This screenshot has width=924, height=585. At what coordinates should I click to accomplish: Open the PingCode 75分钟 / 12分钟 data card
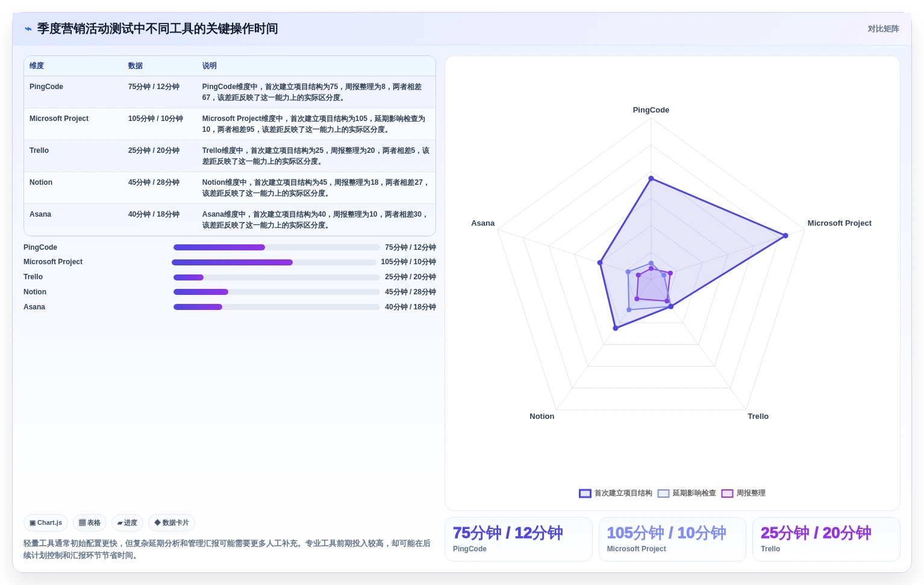point(519,539)
